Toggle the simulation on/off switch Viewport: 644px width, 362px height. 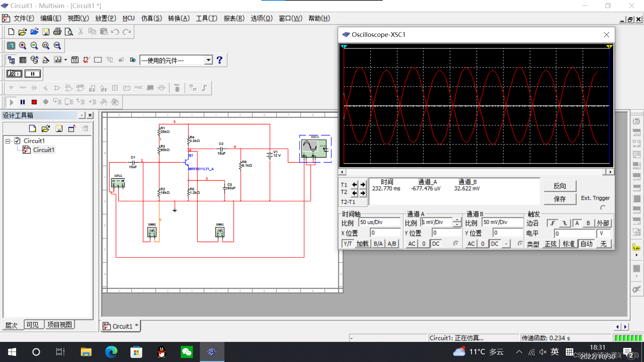[x=14, y=74]
